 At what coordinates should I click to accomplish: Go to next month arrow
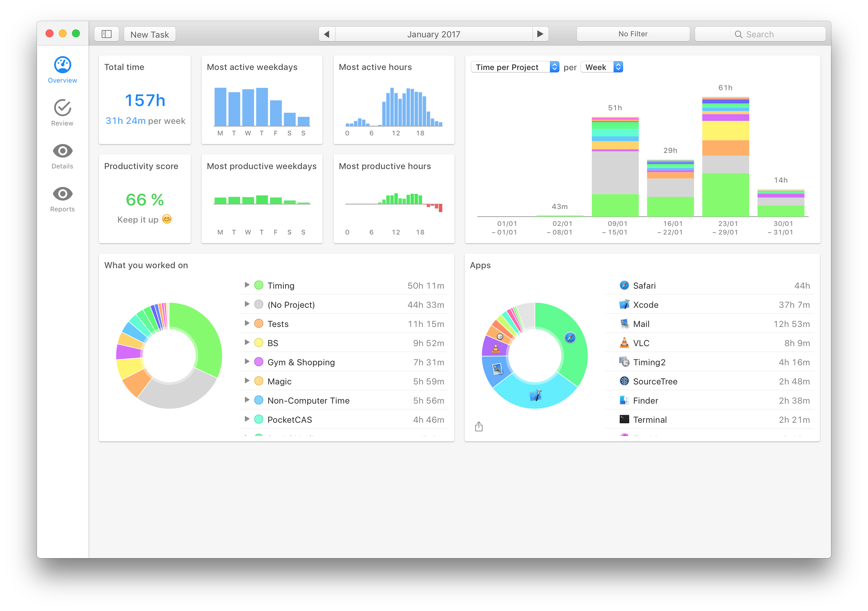[x=540, y=34]
